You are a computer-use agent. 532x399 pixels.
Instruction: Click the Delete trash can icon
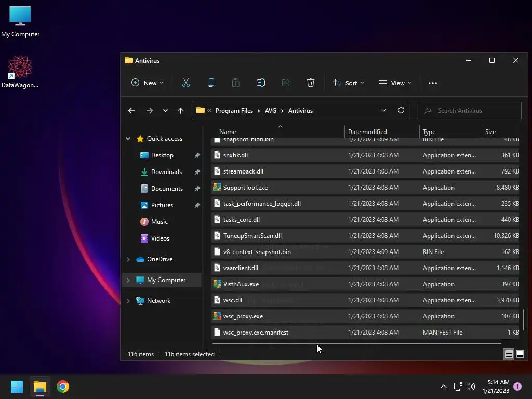[x=311, y=83]
